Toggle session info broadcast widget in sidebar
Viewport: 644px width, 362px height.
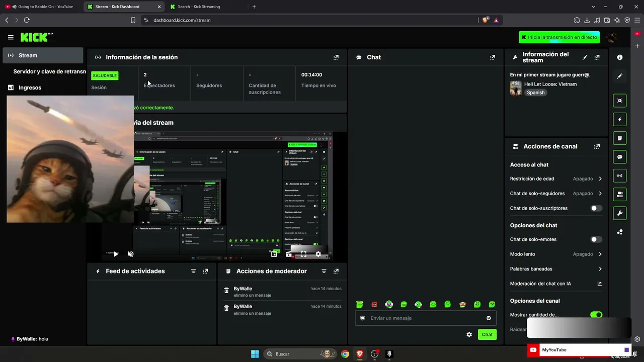[x=620, y=175]
